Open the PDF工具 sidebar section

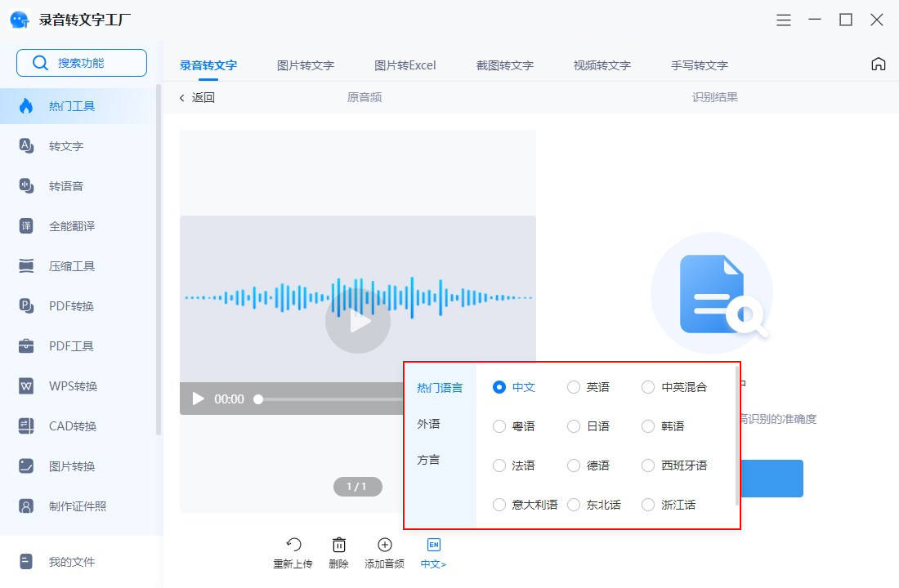pyautogui.click(x=78, y=346)
